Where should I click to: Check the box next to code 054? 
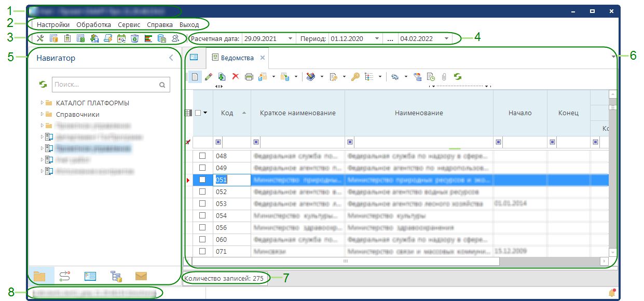click(x=202, y=215)
